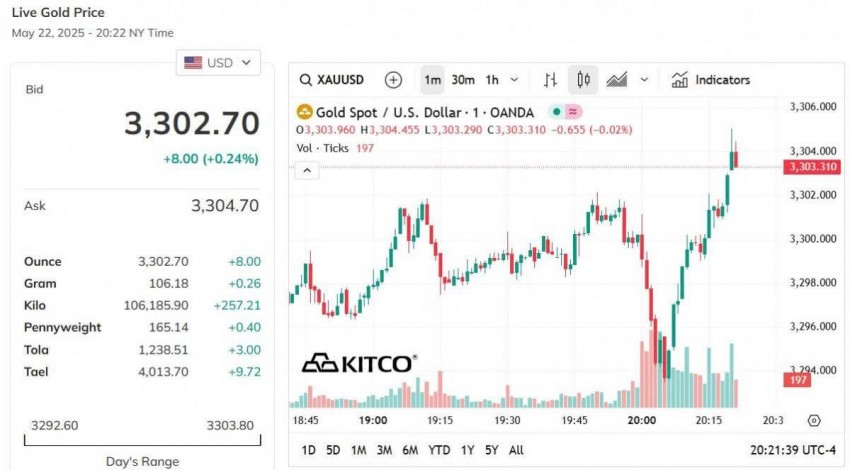This screenshot has width=850, height=470.
Task: Toggle the pink data mode indicator
Action: (574, 112)
